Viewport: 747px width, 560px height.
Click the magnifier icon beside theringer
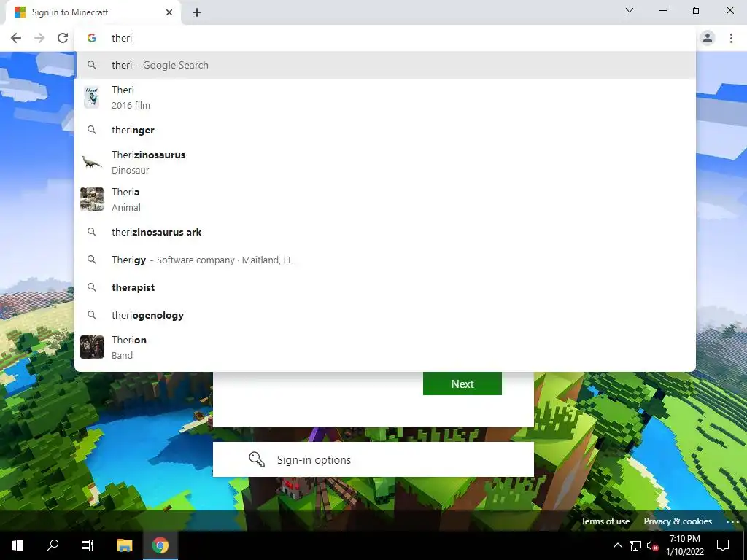click(x=92, y=130)
